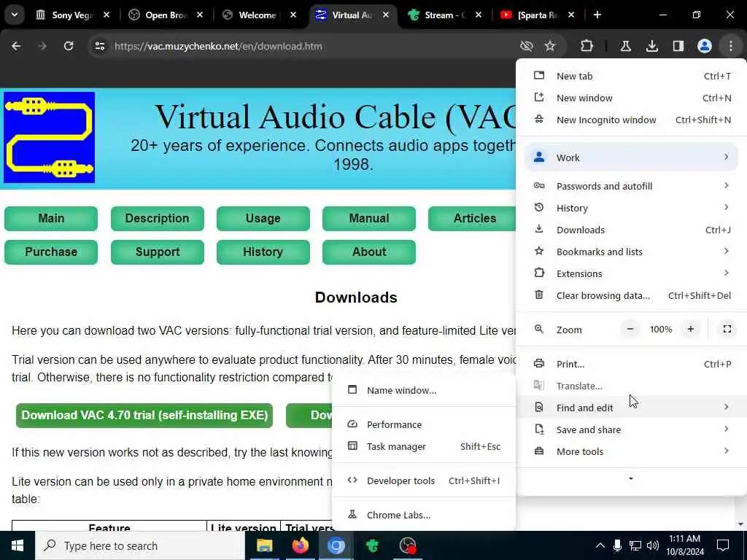
Task: Click the tracking protection eye icon
Action: coord(527,46)
